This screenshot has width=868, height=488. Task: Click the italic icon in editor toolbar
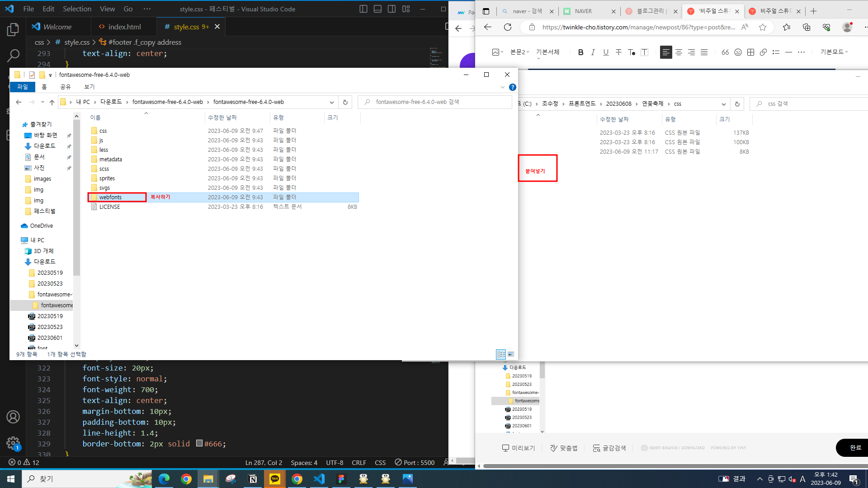[x=593, y=52]
